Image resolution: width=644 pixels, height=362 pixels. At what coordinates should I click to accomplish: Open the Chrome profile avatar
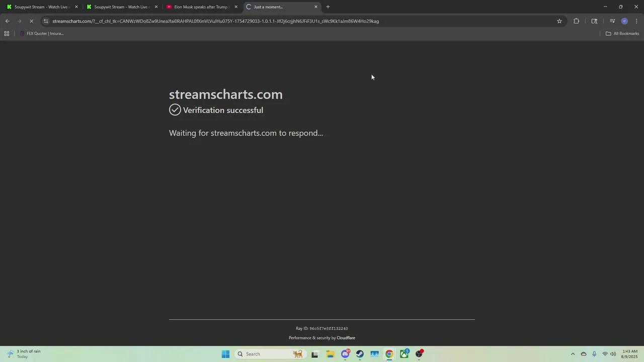pos(624,21)
